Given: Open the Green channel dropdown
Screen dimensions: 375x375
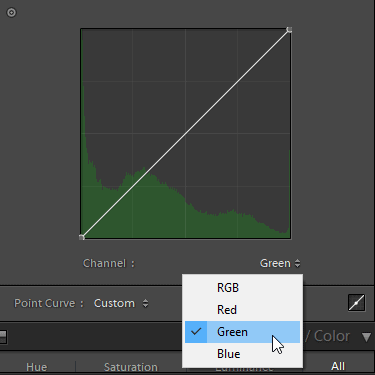Looking at the screenshot, I should tap(280, 263).
